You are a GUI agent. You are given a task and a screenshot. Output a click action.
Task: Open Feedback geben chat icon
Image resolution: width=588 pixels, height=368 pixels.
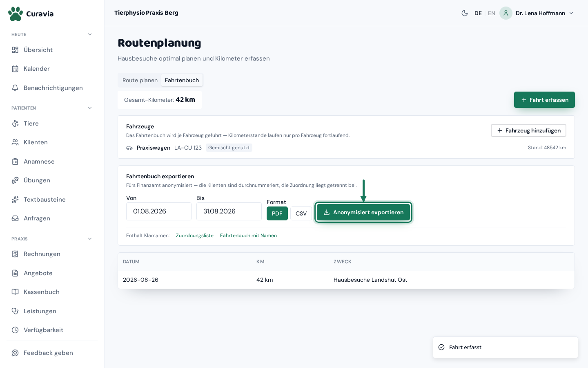[15, 353]
